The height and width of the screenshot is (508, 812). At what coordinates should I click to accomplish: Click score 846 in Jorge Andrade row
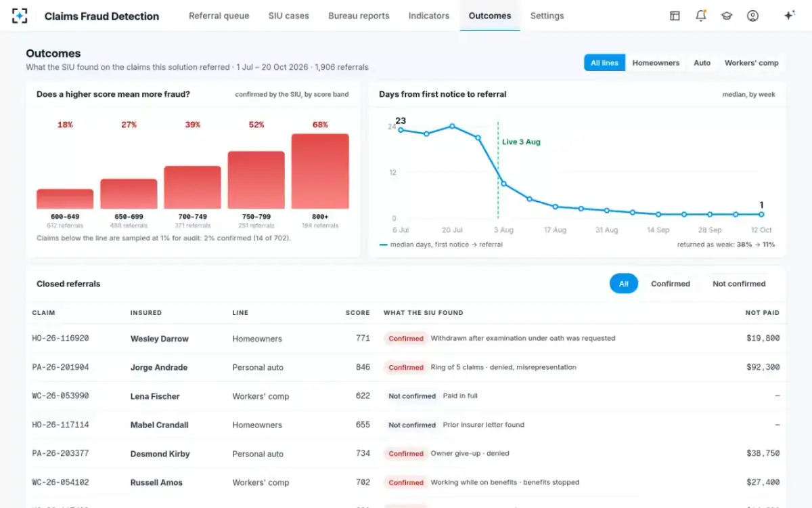[363, 367]
